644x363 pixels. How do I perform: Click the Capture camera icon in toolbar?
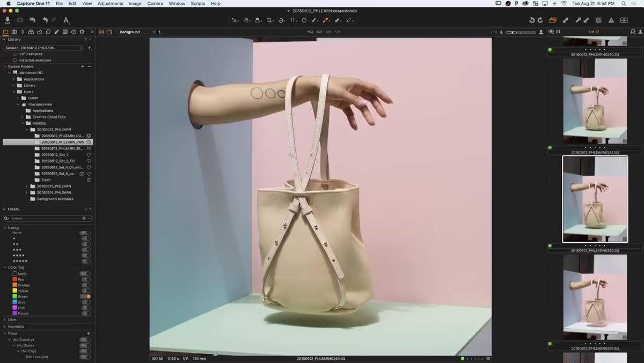(20, 20)
